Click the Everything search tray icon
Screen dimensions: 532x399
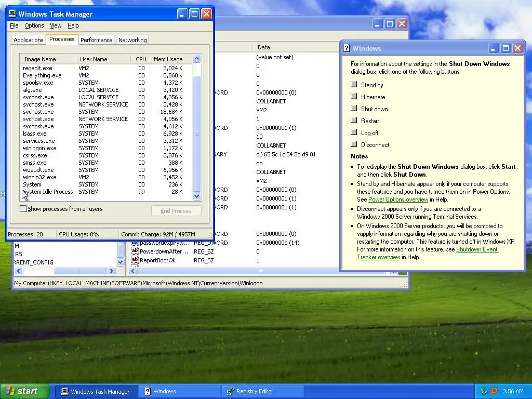click(494, 391)
